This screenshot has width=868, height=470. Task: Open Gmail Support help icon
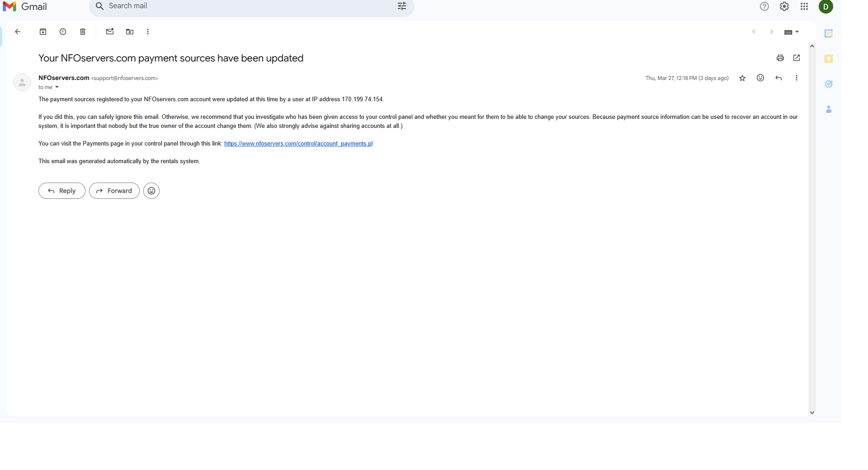[x=764, y=6]
